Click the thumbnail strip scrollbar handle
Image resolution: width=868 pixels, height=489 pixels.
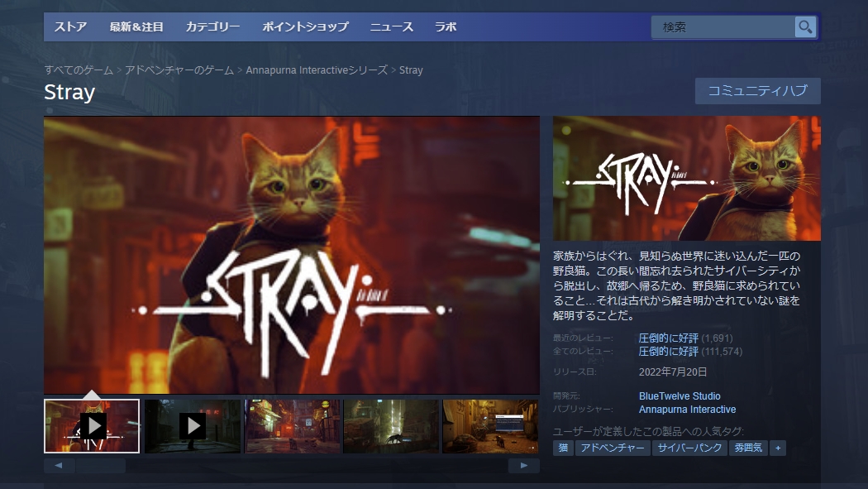tap(101, 466)
